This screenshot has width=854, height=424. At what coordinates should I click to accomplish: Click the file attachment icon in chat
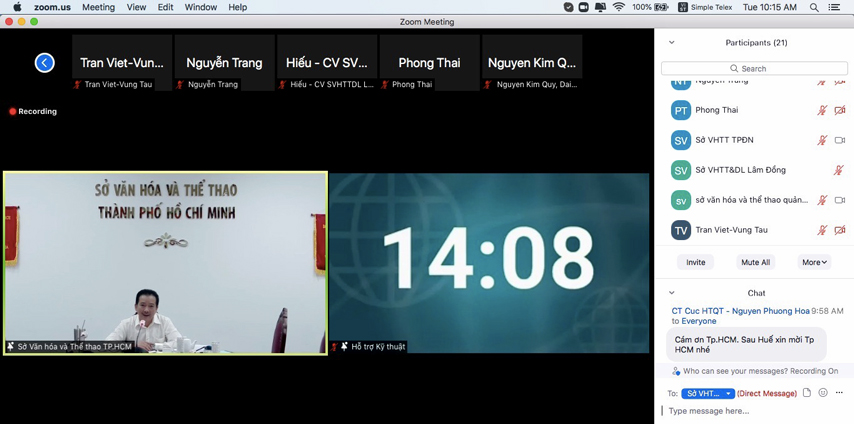[807, 393]
